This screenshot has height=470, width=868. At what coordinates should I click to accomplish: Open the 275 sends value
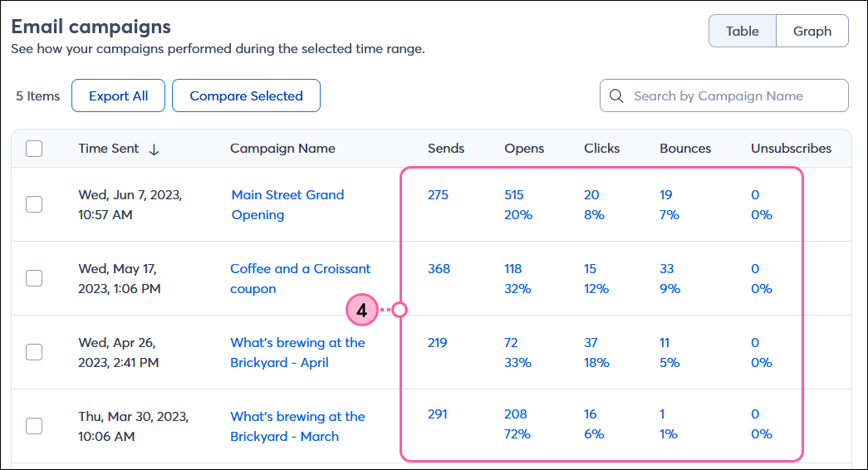[x=438, y=195]
